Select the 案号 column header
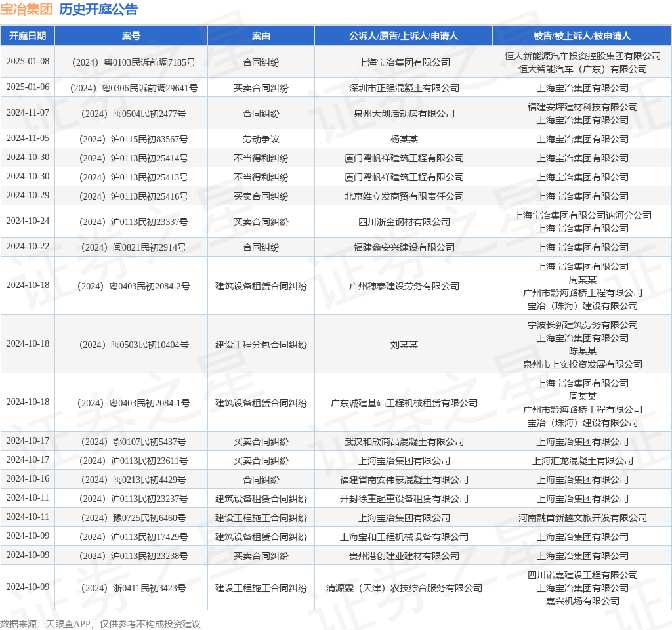 (x=131, y=36)
